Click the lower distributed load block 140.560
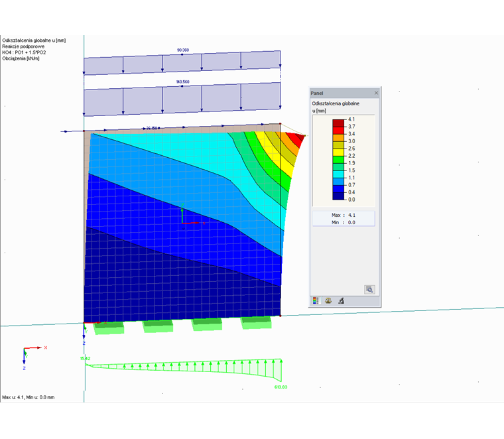Image resolution: width=504 pixels, height=439 pixels. click(182, 99)
